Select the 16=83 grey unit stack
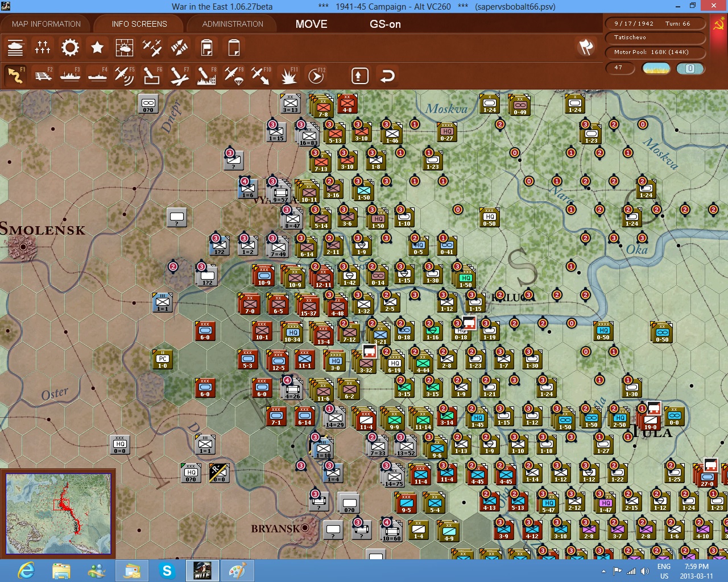Viewport: 728px width, 582px height. click(x=308, y=135)
